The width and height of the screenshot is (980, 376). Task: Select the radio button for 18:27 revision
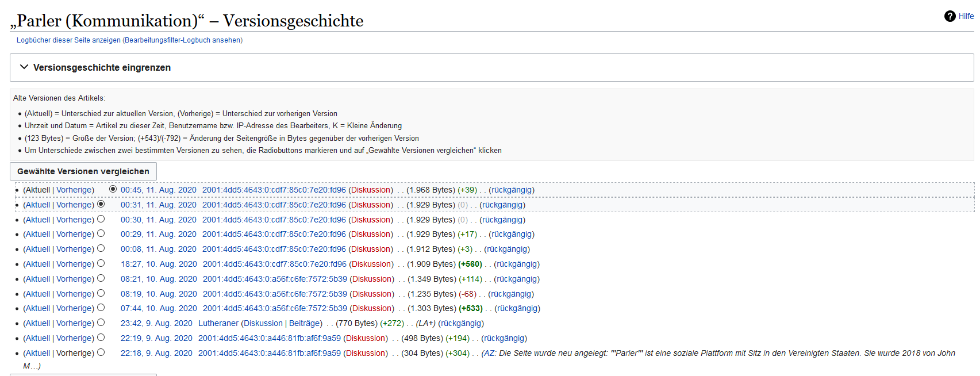(x=101, y=263)
